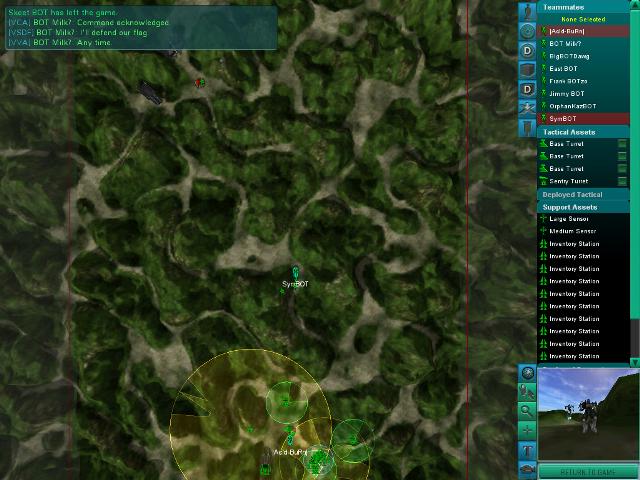Select the Acid-BuRn marker on the map

tap(290, 440)
